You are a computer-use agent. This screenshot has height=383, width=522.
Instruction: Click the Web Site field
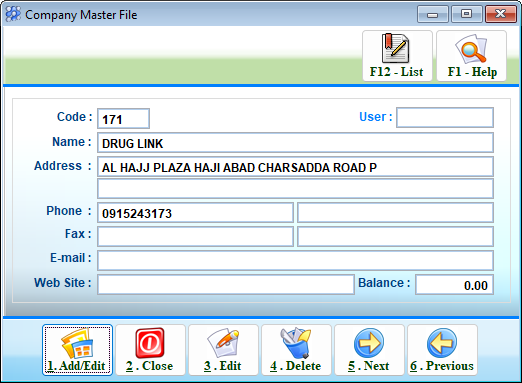226,284
